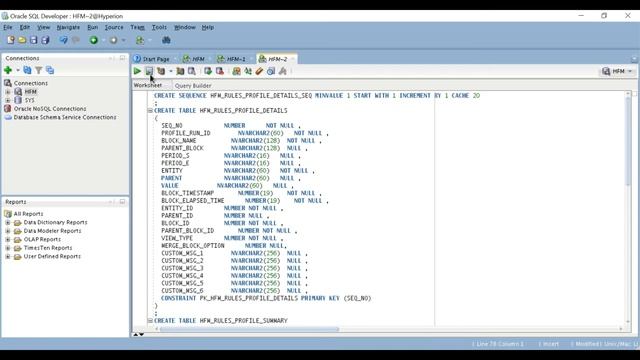Expand User Defined Reports folder
The height and width of the screenshot is (360, 640).
coord(8,257)
